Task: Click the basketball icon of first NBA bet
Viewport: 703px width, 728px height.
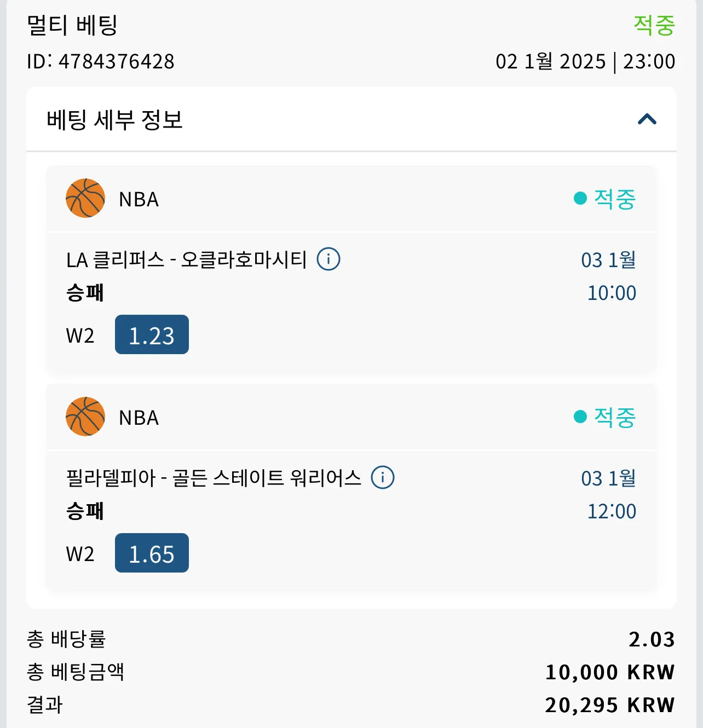Action: tap(85, 198)
